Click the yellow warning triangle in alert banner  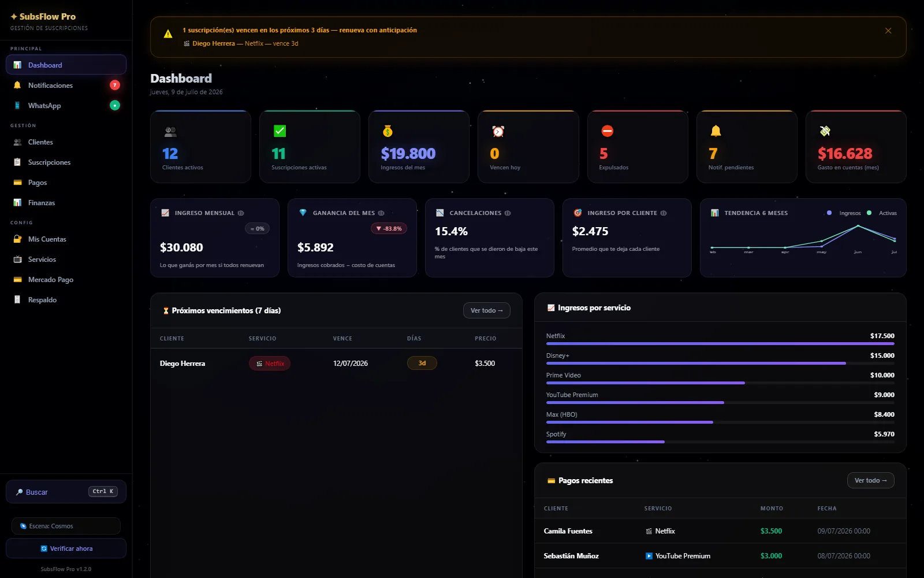pos(168,34)
